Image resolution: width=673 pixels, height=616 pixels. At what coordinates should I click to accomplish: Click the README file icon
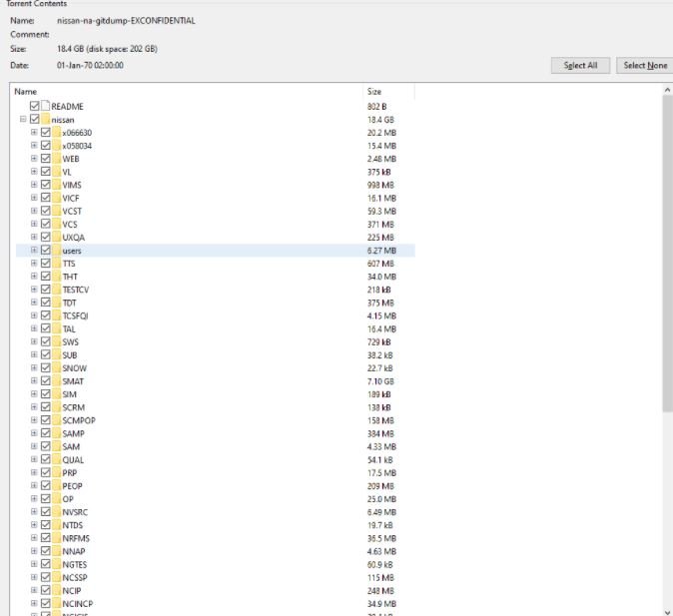pos(46,106)
